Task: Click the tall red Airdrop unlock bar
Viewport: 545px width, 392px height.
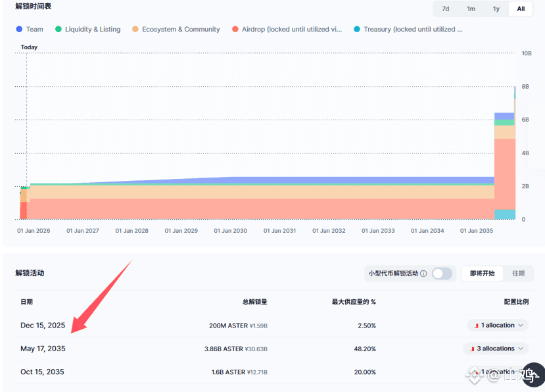Action: pyautogui.click(x=505, y=174)
